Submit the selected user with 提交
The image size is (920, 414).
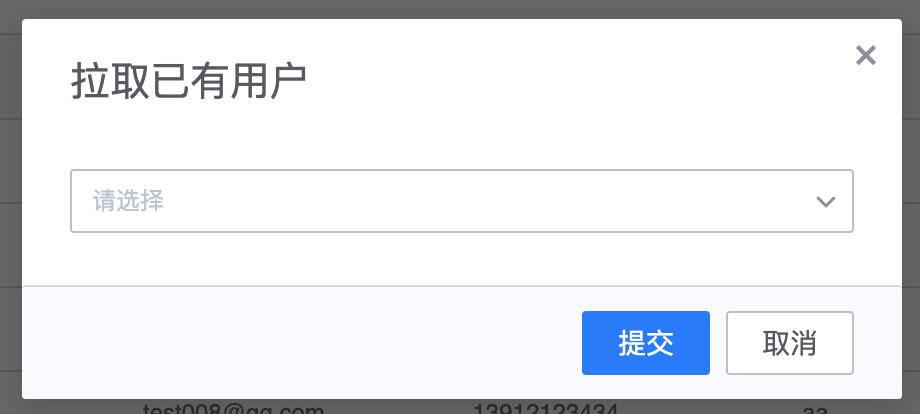(x=646, y=343)
